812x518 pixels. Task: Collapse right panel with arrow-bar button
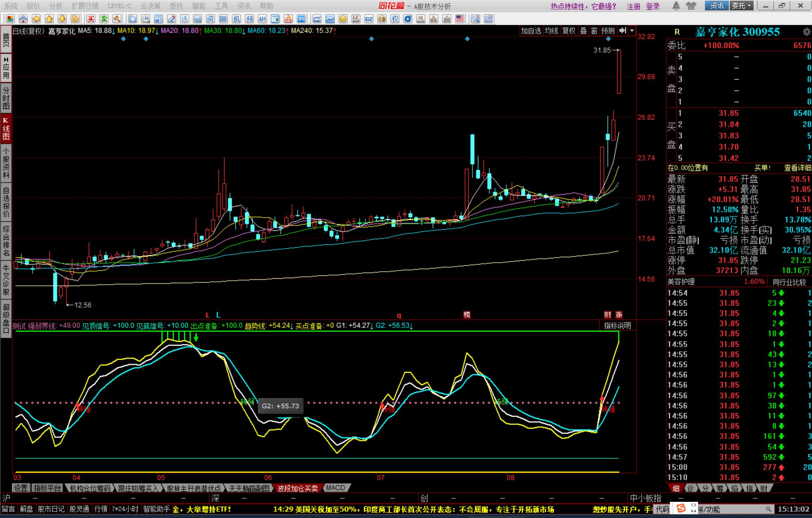point(623,31)
